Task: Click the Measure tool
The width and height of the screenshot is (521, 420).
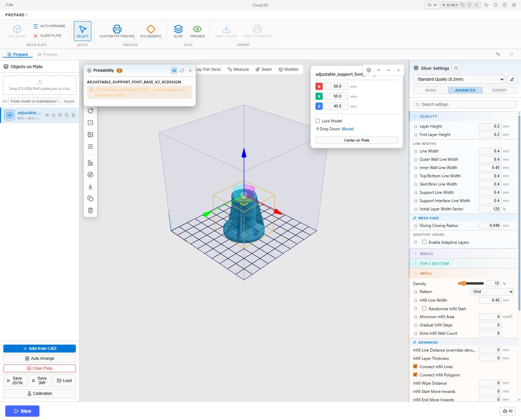Action: tap(238, 69)
